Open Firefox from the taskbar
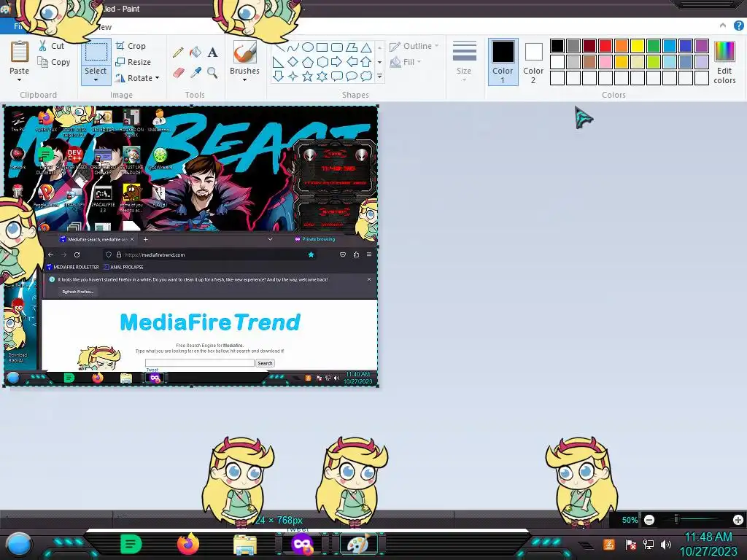The width and height of the screenshot is (747, 560). 188,544
